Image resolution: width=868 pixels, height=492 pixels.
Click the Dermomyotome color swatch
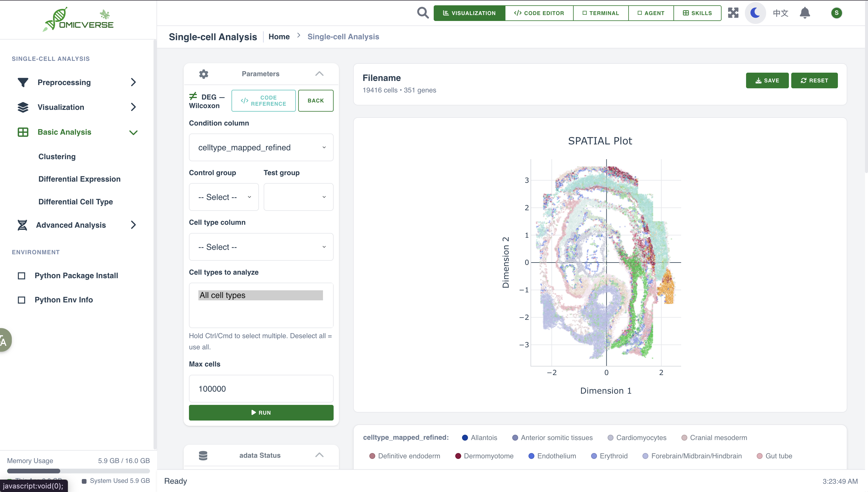click(458, 456)
